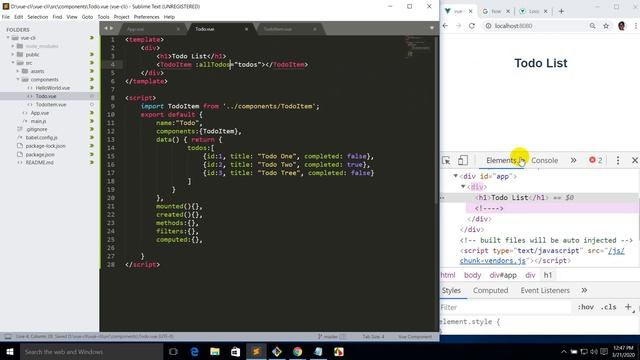Open the Styles pane tab
Screen dimensions: 640x360
click(x=451, y=290)
